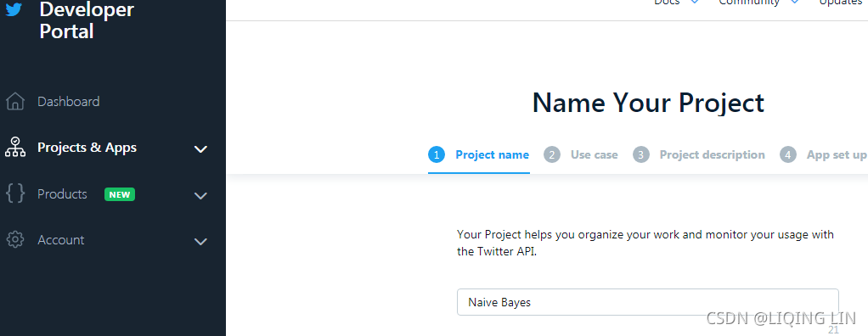Screen dimensions: 868x336
Task: Click the NEW badge beside Products
Action: tap(120, 194)
